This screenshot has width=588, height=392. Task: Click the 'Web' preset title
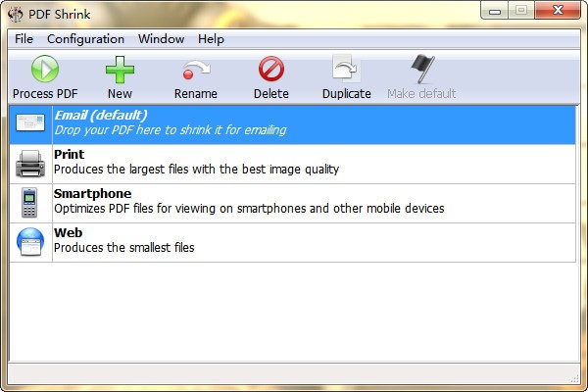point(69,232)
